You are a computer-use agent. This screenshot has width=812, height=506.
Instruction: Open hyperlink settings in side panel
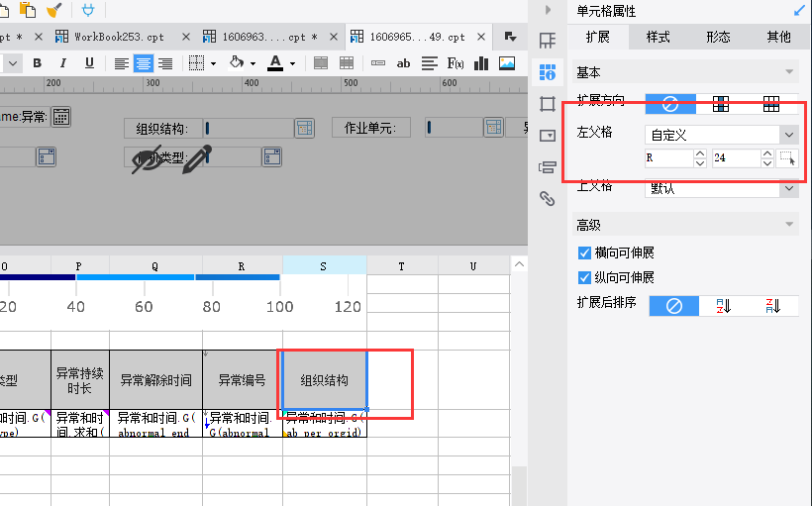[x=548, y=198]
